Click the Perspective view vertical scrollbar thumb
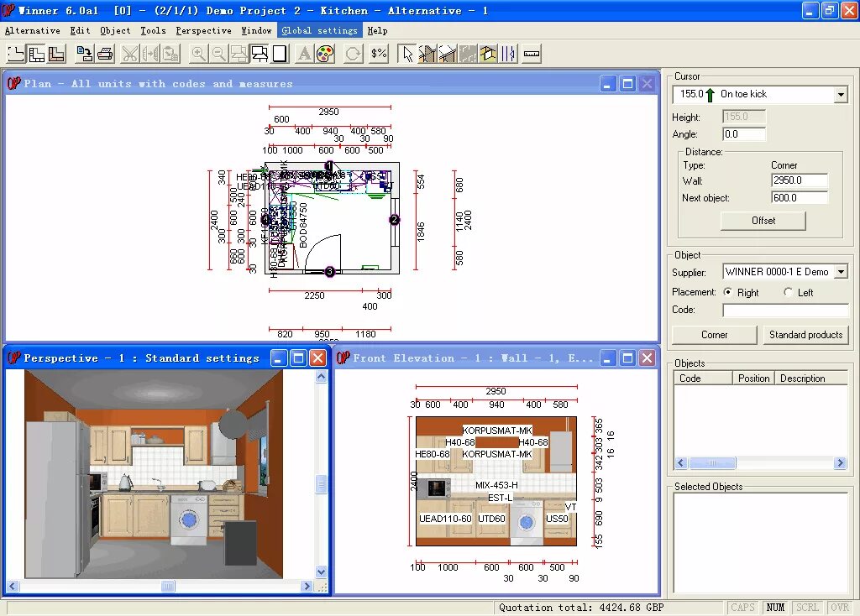 point(322,484)
